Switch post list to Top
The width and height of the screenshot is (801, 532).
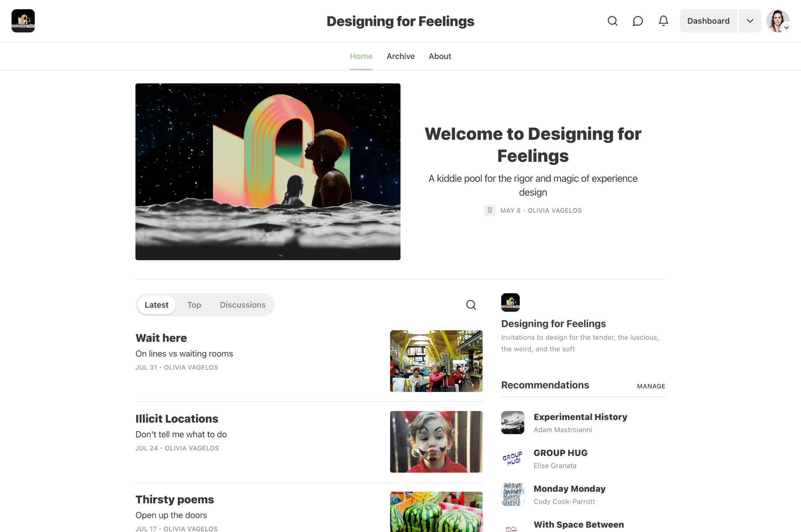point(194,305)
